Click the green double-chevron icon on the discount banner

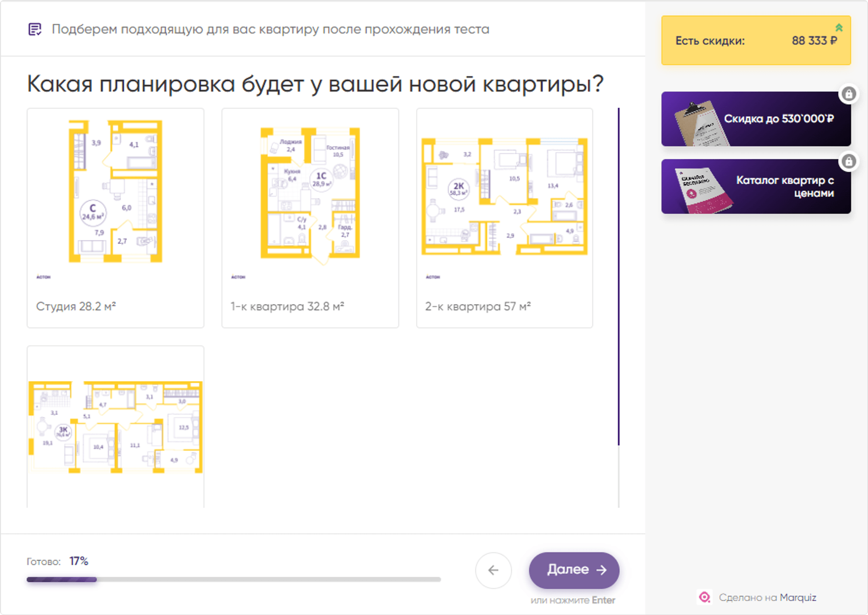[x=839, y=28]
